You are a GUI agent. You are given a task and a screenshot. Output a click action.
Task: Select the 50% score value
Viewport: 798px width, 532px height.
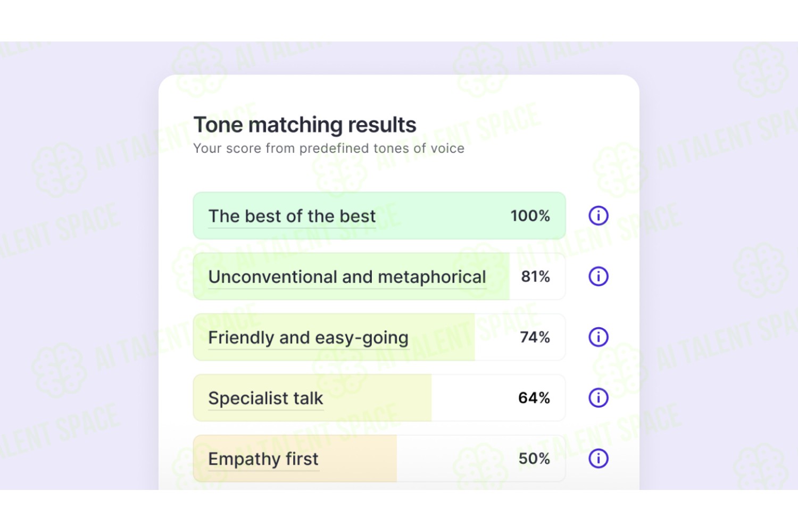tap(534, 458)
